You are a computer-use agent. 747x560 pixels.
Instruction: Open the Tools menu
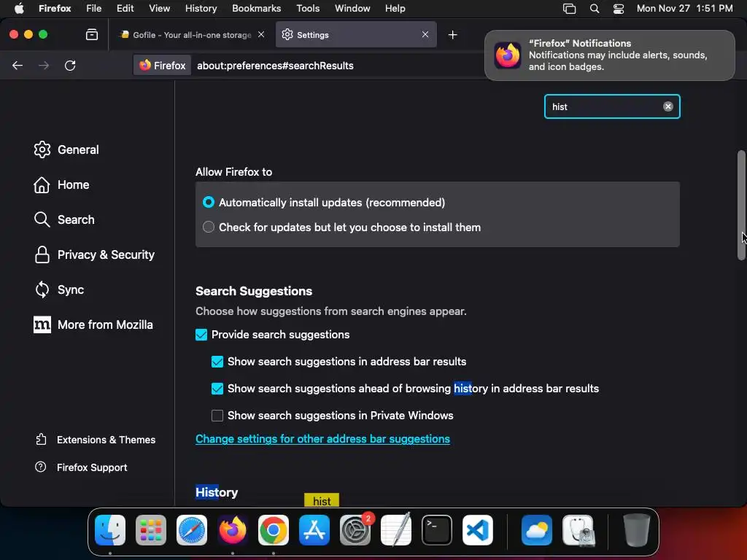[308, 8]
